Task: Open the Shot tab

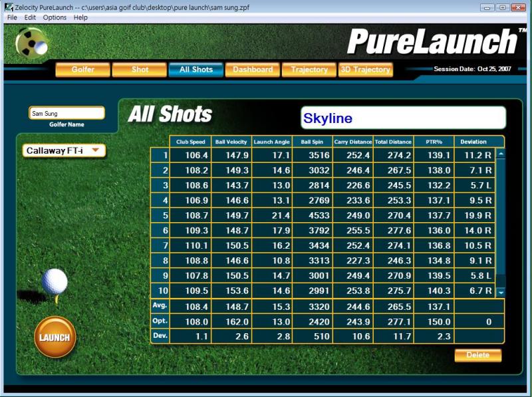Action: (x=140, y=69)
